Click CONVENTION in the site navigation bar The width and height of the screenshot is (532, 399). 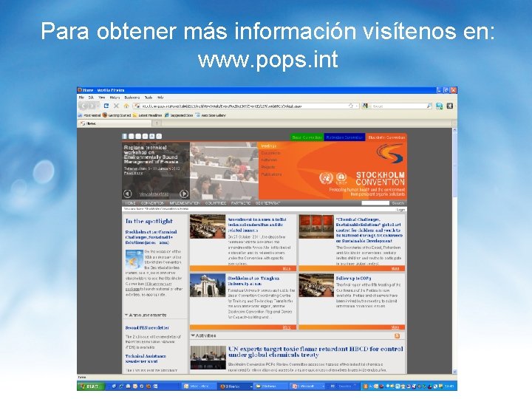[152, 203]
